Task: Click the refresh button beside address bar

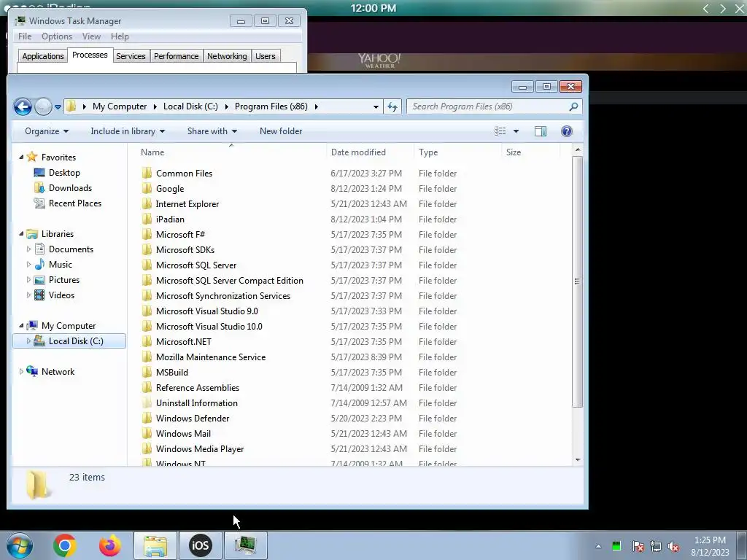Action: (392, 106)
